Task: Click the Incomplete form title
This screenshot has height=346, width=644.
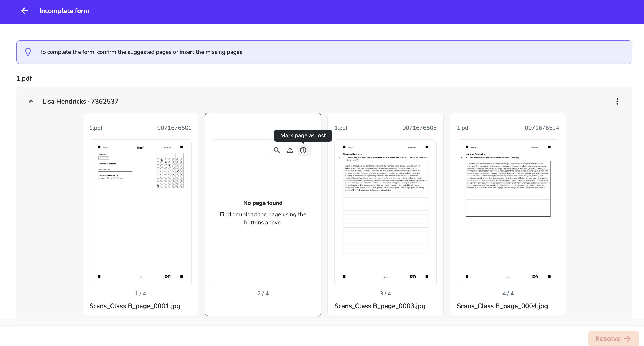Action: (64, 11)
